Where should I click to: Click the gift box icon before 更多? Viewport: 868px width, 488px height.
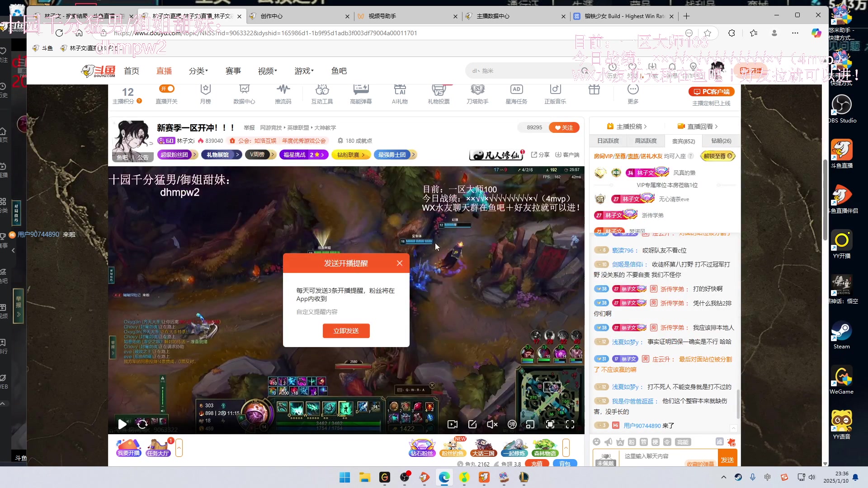594,89
